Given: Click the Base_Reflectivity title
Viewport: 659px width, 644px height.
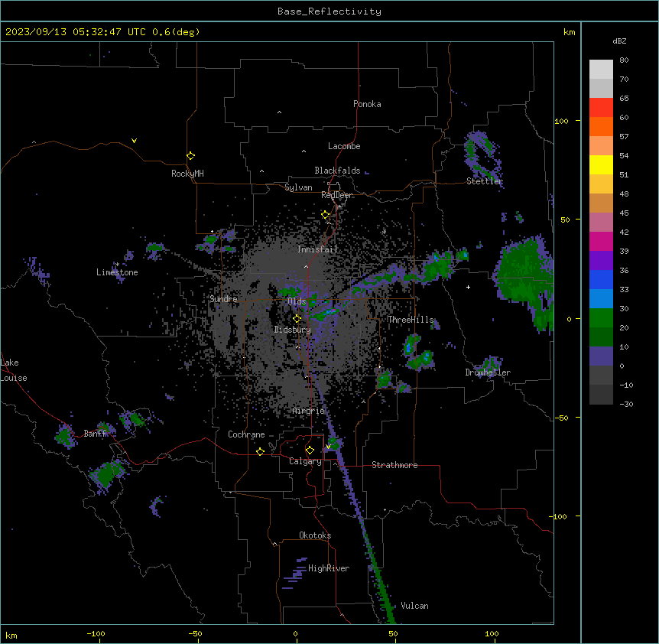Looking at the screenshot, I should 329,11.
